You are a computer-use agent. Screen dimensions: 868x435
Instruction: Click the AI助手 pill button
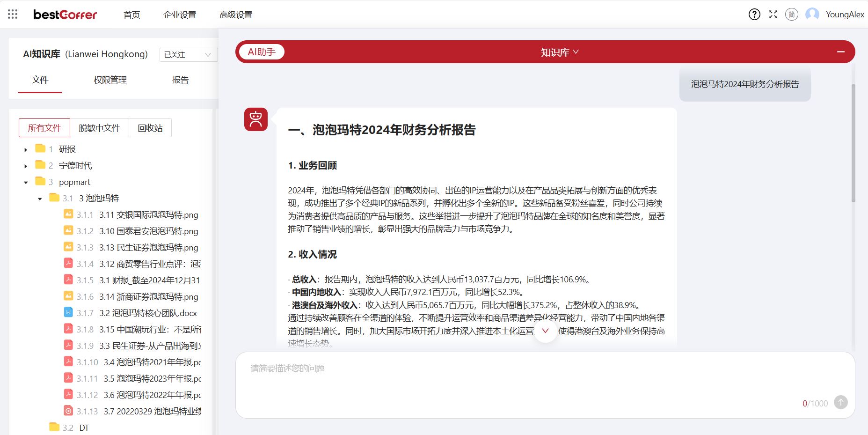tap(262, 52)
